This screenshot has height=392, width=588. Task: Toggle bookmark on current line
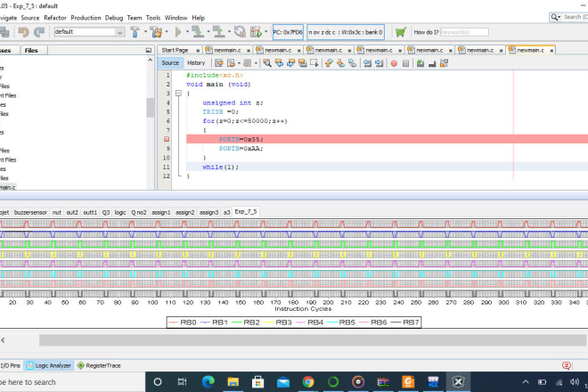click(x=352, y=63)
